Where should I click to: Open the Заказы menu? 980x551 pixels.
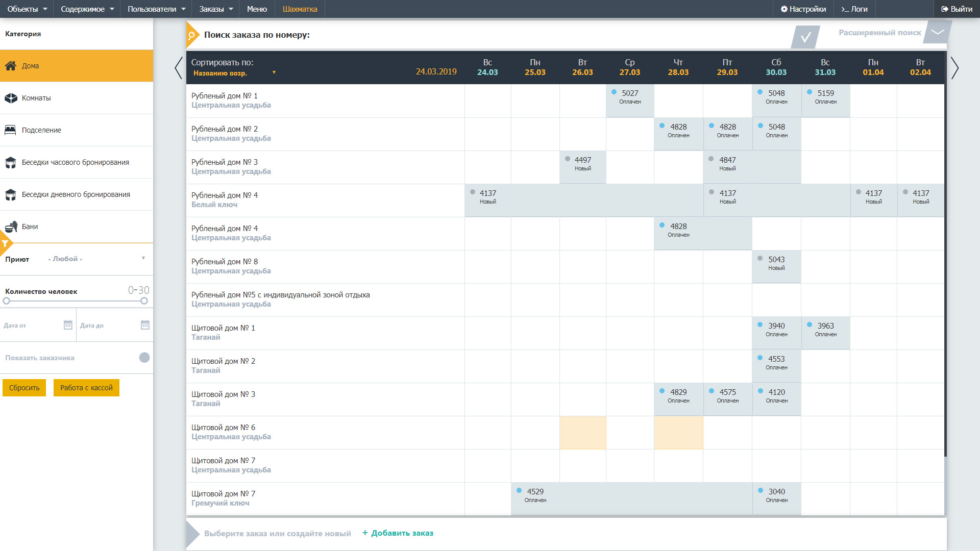click(x=216, y=9)
